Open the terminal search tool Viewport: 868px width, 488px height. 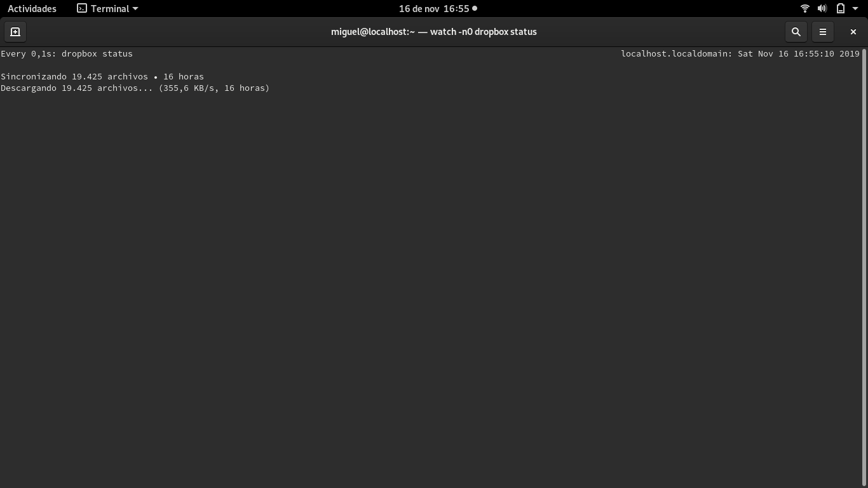pos(796,32)
